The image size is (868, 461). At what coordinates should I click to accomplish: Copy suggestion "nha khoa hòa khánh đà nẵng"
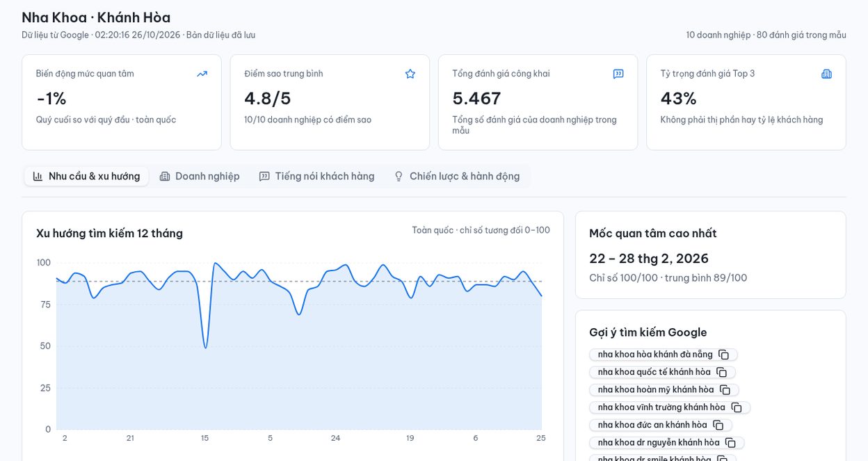click(723, 355)
